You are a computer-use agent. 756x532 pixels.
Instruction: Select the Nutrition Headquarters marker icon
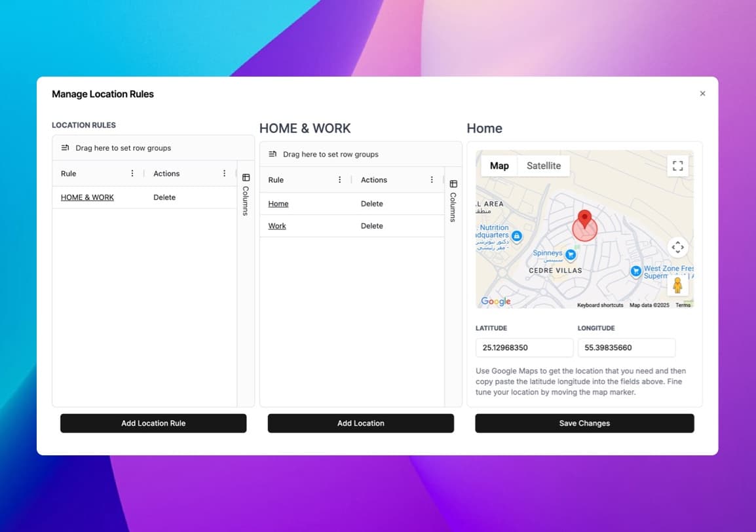pos(518,237)
